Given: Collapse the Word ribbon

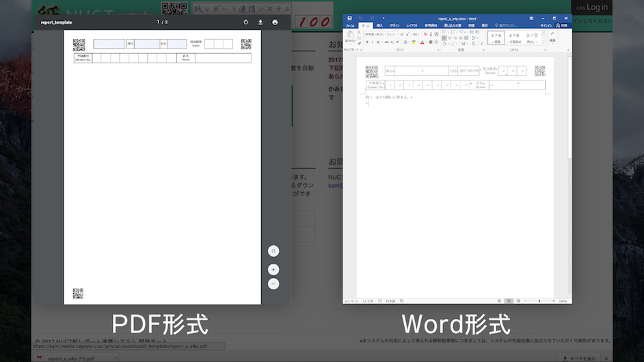Looking at the screenshot, I should [568, 50].
